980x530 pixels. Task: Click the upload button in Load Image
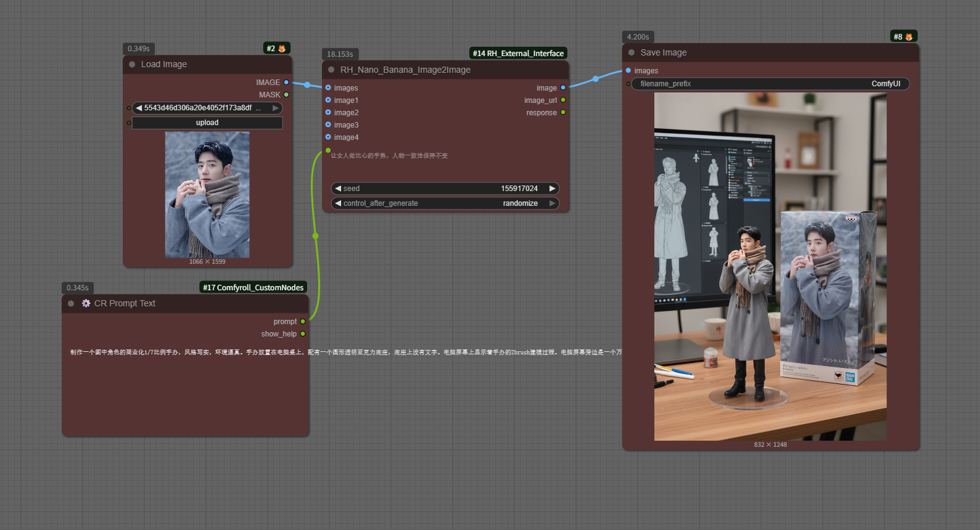tap(207, 123)
